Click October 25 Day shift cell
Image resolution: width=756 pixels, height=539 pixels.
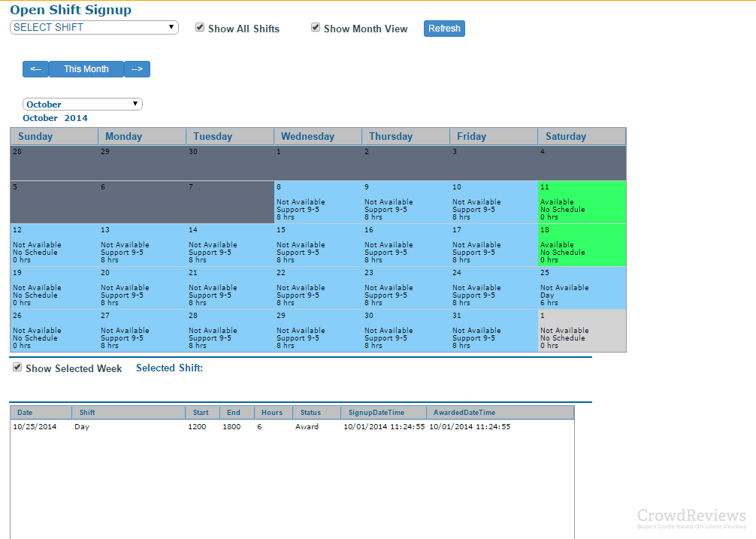(x=581, y=288)
